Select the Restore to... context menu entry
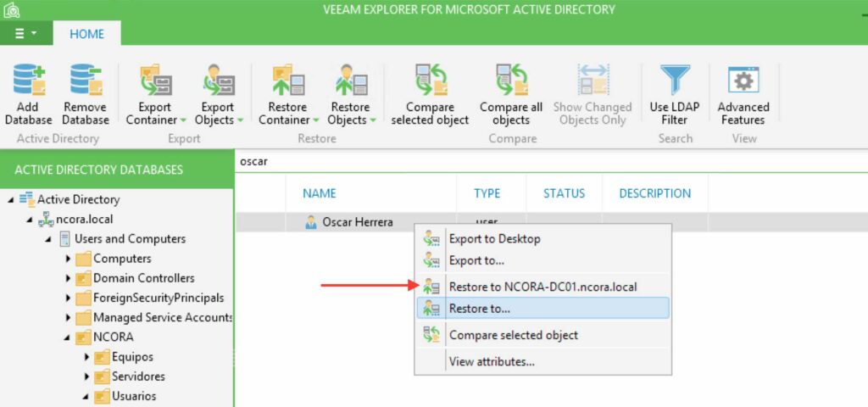This screenshot has height=407, width=868. coord(542,309)
